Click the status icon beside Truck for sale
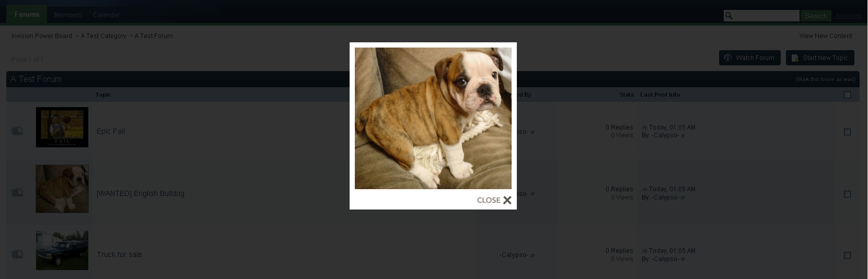 tap(17, 254)
